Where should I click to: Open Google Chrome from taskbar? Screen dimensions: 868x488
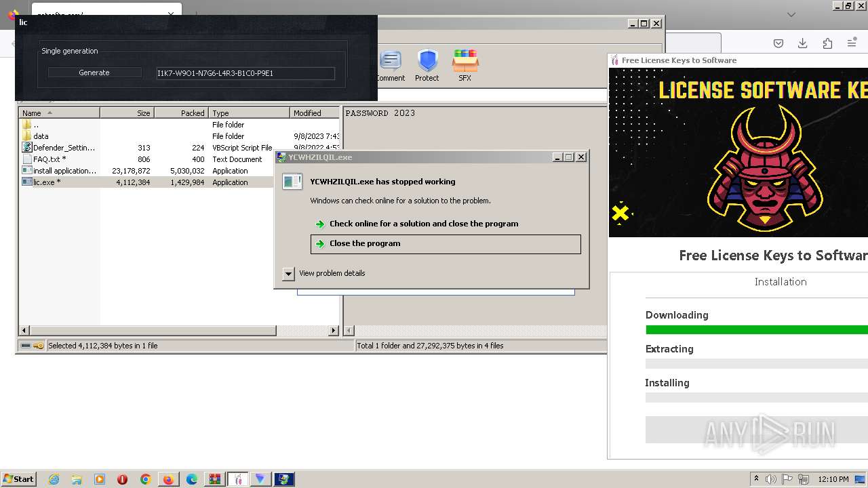(145, 479)
